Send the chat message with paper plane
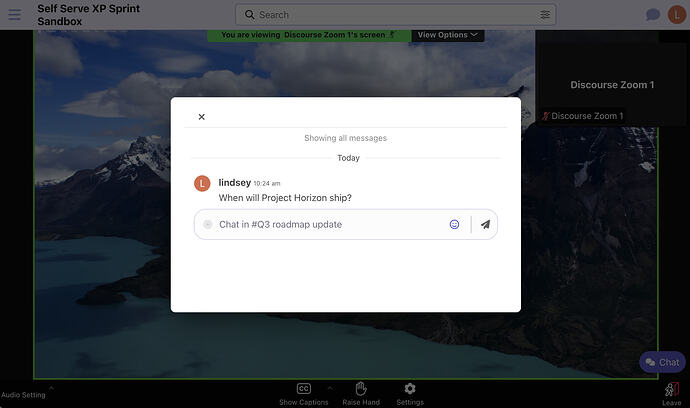The image size is (690, 408). [485, 224]
